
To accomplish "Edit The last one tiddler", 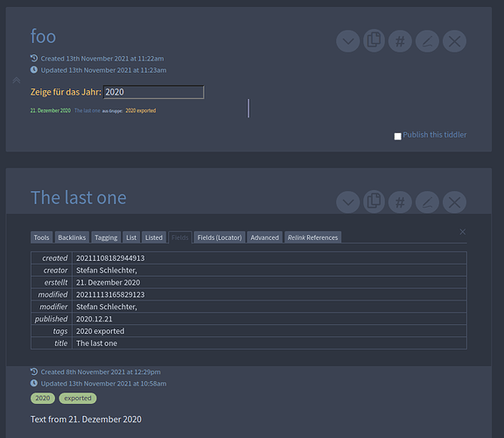I will click(x=427, y=202).
